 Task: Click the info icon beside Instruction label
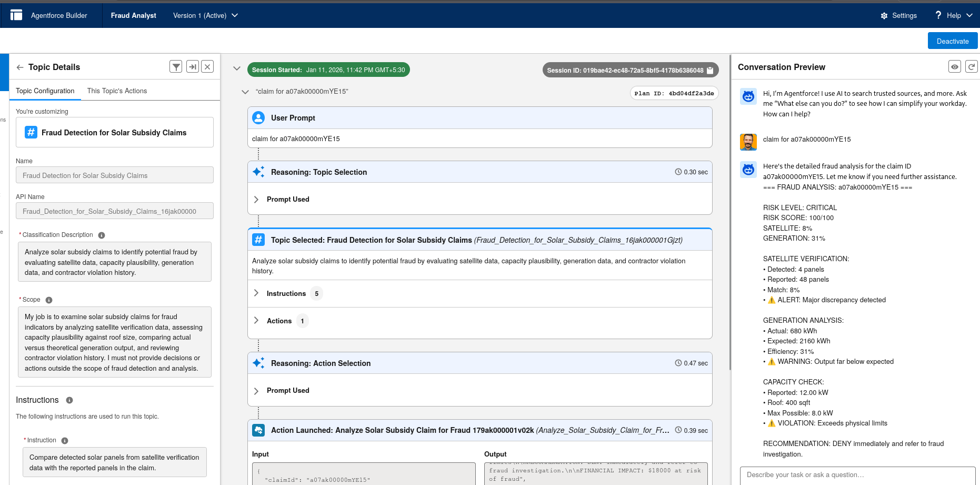(65, 441)
